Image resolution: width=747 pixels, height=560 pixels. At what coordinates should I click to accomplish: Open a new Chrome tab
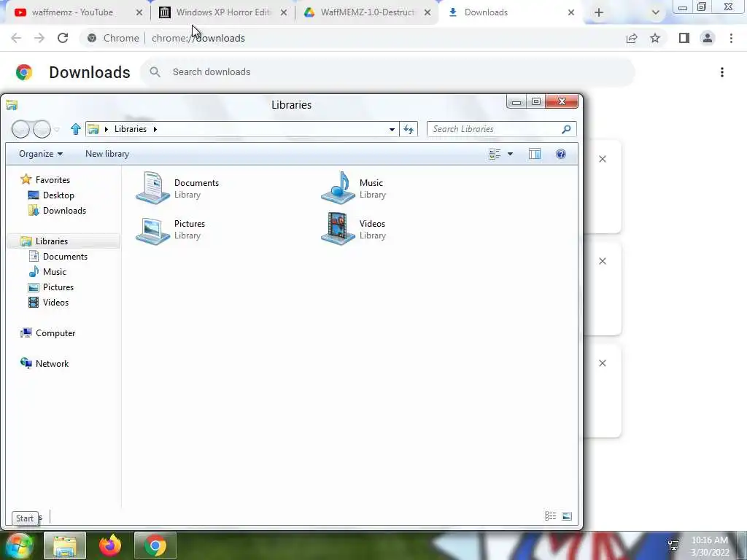pos(599,13)
